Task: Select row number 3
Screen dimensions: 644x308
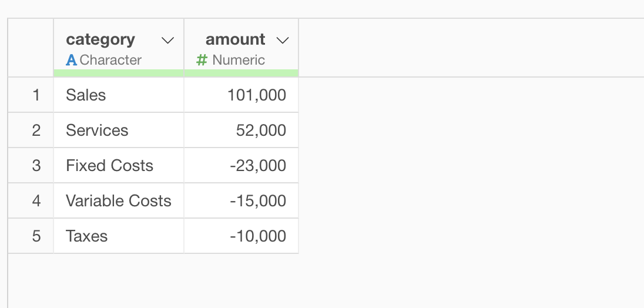Action: [31, 166]
